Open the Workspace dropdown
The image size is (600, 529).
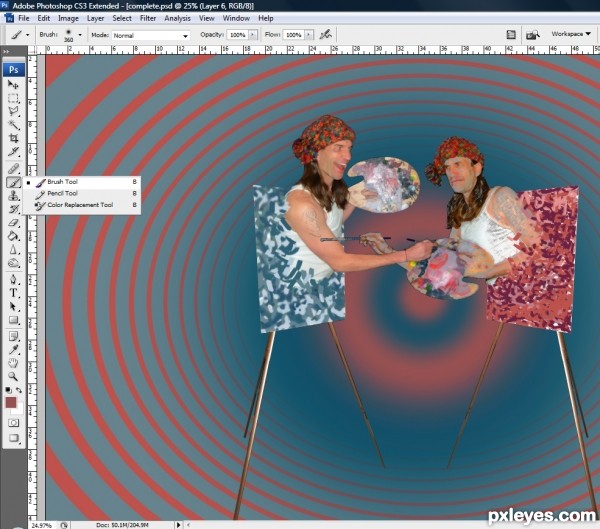tap(571, 34)
